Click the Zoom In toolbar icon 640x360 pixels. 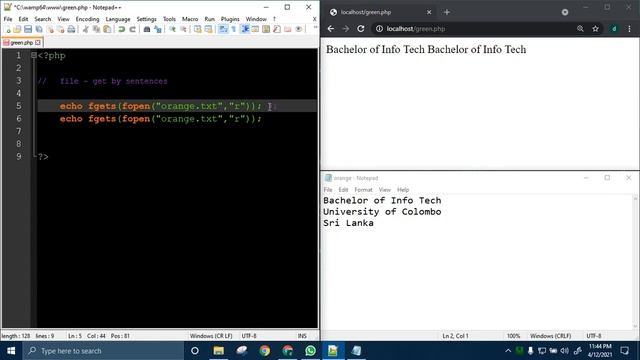click(x=173, y=29)
